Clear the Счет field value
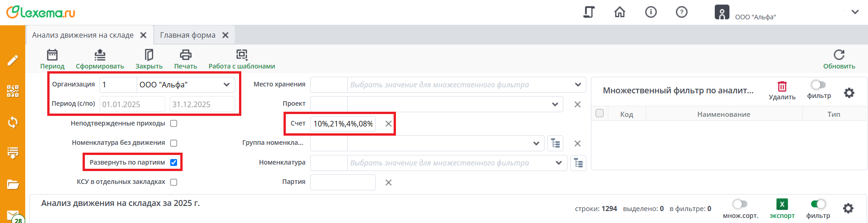The height and width of the screenshot is (223, 868). [x=389, y=124]
